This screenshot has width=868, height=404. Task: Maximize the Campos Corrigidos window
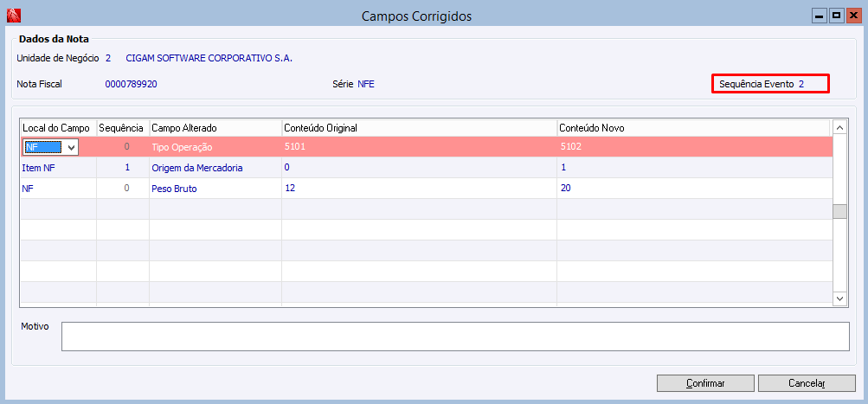(836, 16)
